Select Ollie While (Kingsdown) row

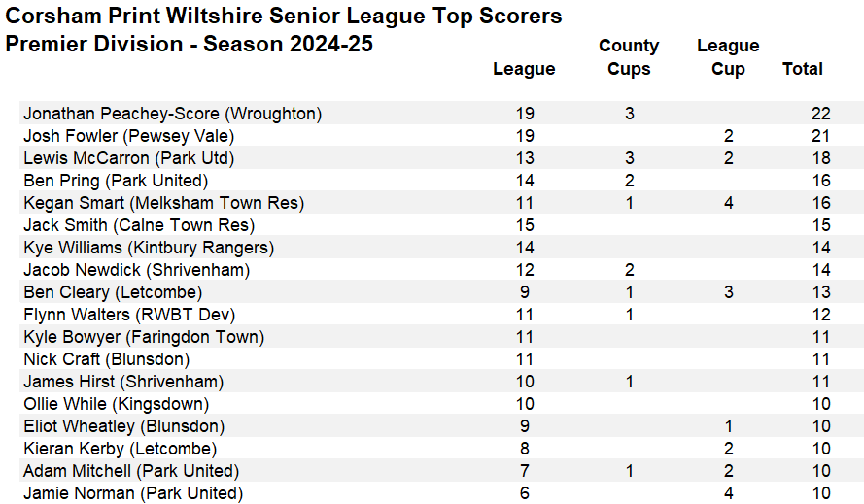(116, 404)
